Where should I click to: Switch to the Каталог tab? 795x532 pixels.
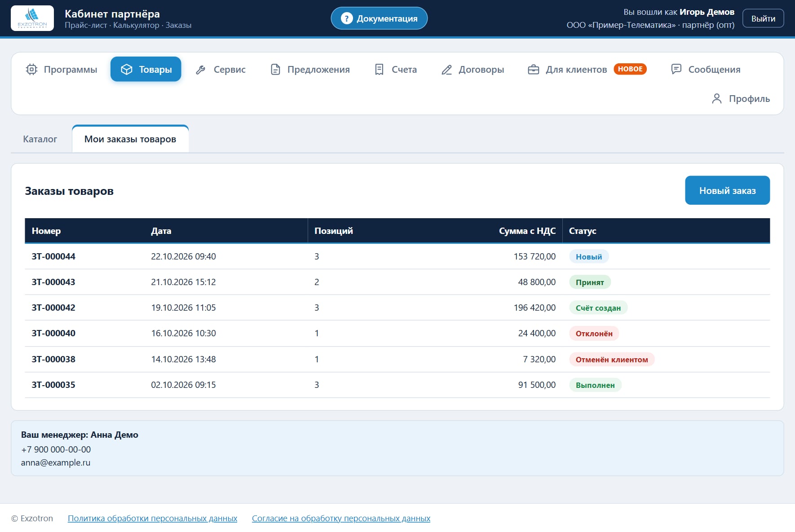(40, 139)
